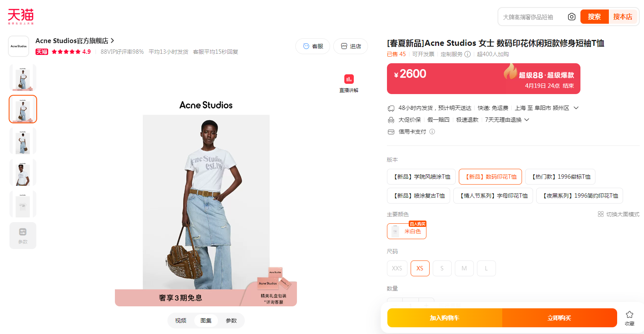Viewport: 644px width, 334px height.
Task: Click the info icon beside 定制服务
Action: 468,54
